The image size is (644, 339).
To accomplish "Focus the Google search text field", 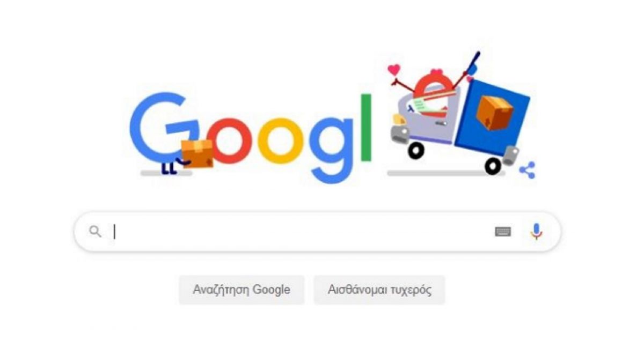I will 317,232.
